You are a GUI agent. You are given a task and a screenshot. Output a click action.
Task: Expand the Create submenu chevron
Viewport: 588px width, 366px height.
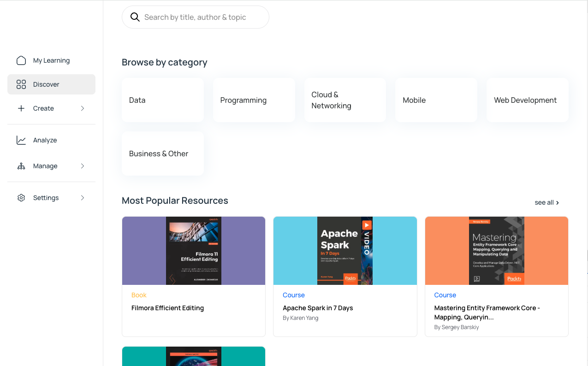tap(83, 108)
